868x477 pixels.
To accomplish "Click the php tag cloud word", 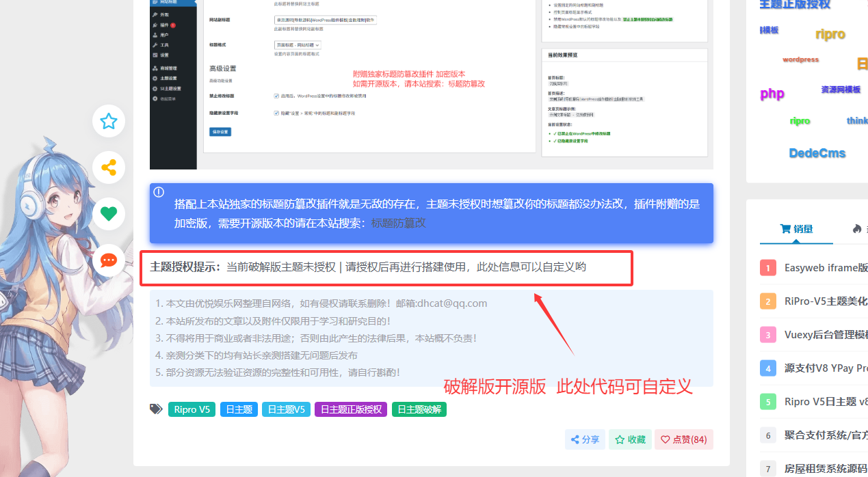I will pos(772,94).
